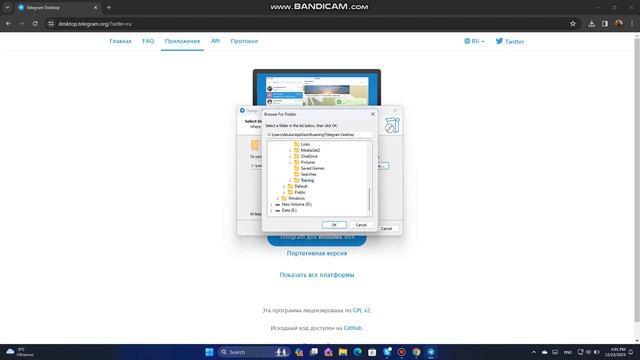Reload the current browser page
Screen dimensions: 640x360
pos(35,24)
